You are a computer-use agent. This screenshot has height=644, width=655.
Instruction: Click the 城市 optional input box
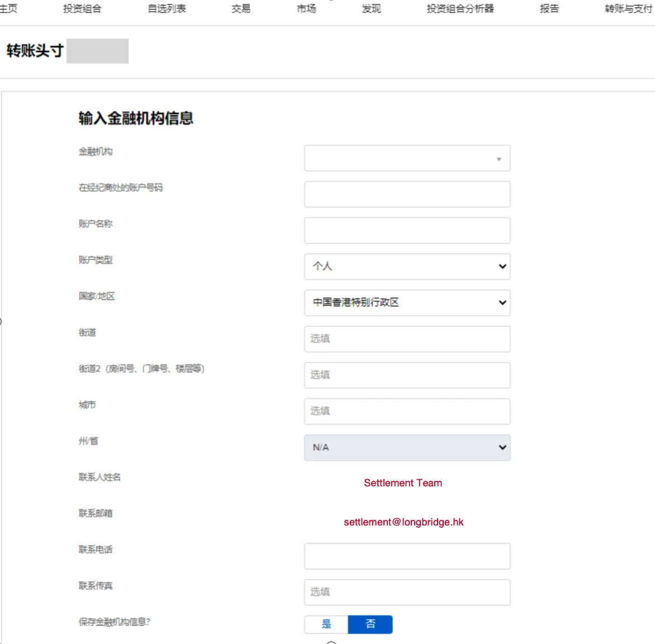407,411
